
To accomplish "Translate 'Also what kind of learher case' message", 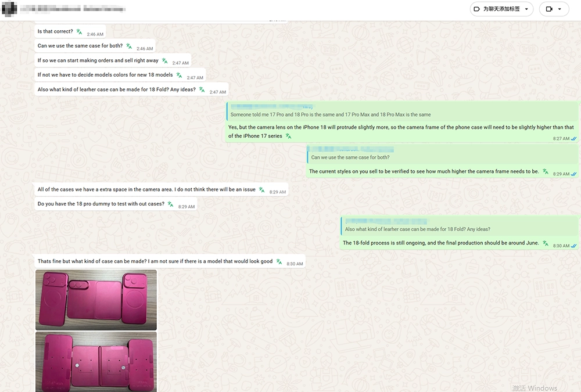I will tap(202, 89).
